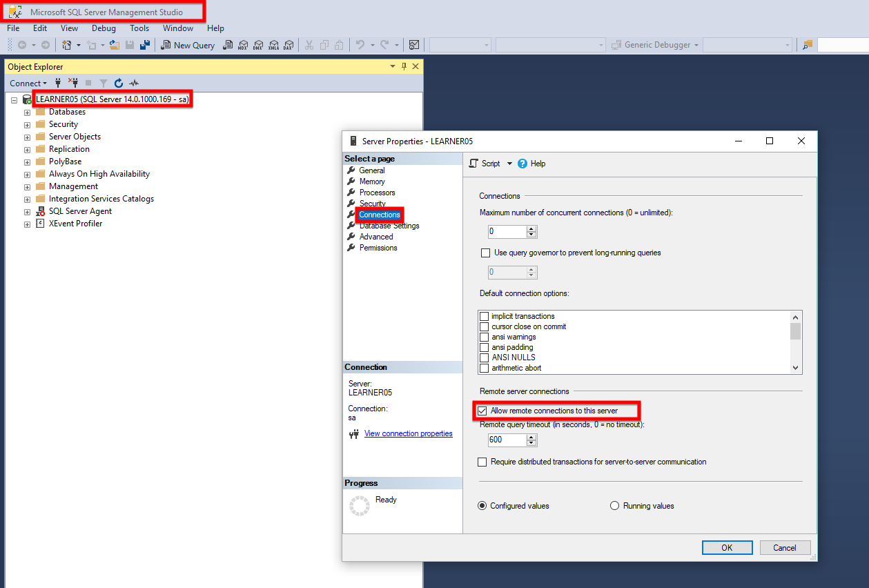Uncheck Allow remote connections to this server
The image size is (869, 588).
pos(482,411)
